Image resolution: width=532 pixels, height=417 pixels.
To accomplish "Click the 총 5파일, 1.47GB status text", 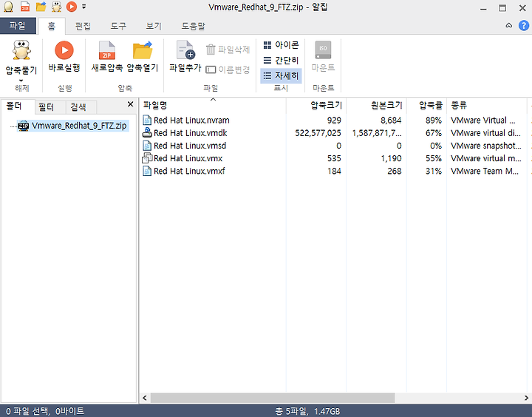I will coord(307,411).
